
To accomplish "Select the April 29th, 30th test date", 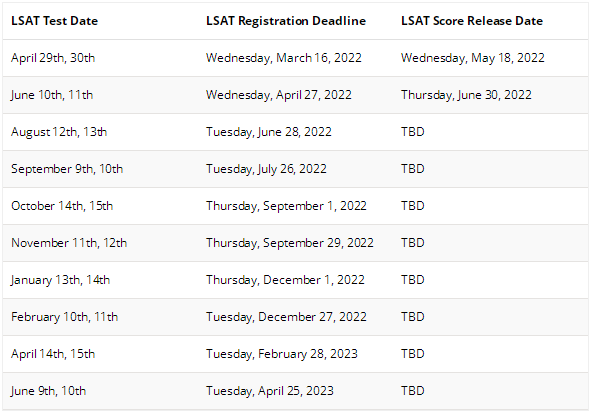I will (53, 58).
